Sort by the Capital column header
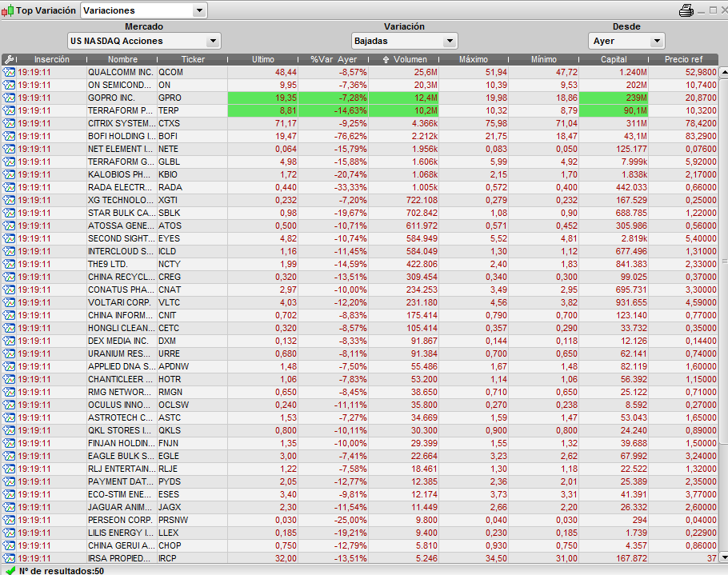 (x=614, y=59)
